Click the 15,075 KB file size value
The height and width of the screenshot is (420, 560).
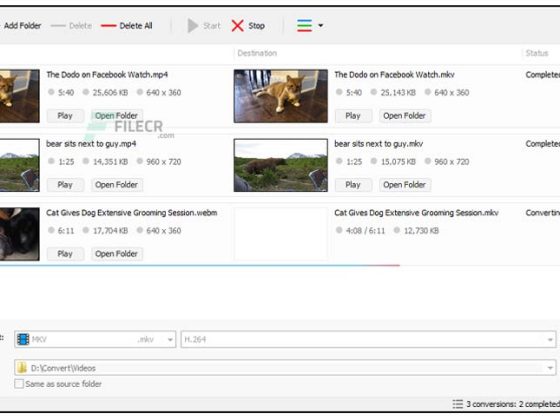coord(398,161)
